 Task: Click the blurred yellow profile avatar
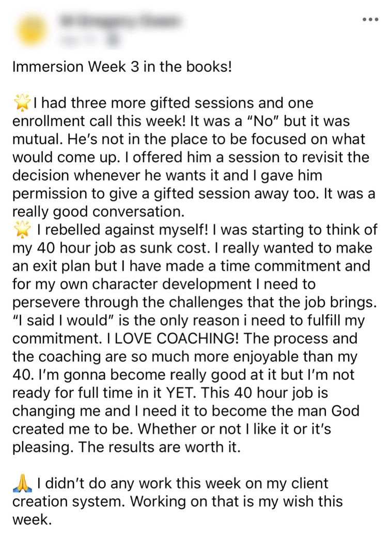31,29
